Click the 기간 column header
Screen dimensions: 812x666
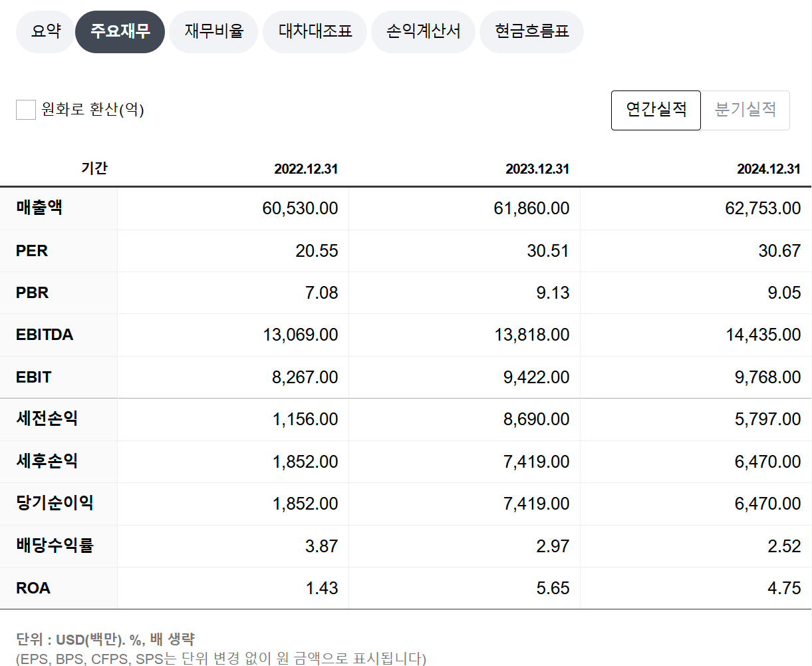(94, 168)
